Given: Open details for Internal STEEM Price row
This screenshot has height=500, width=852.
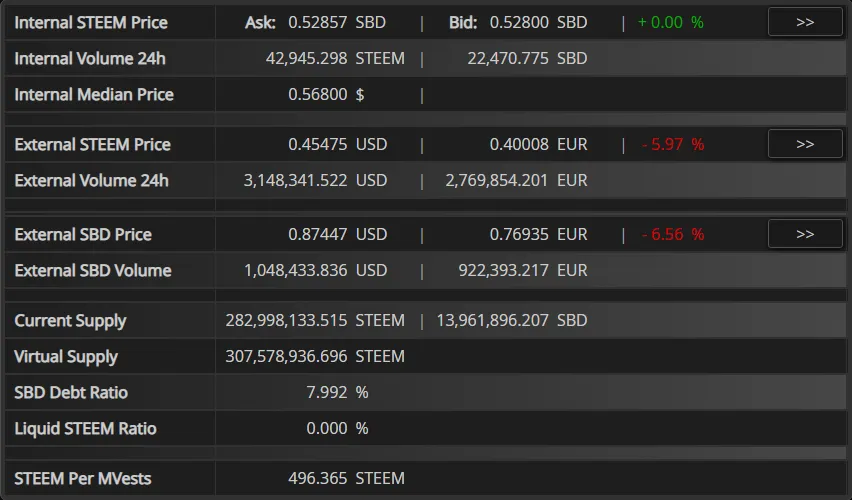Looking at the screenshot, I should tap(805, 22).
